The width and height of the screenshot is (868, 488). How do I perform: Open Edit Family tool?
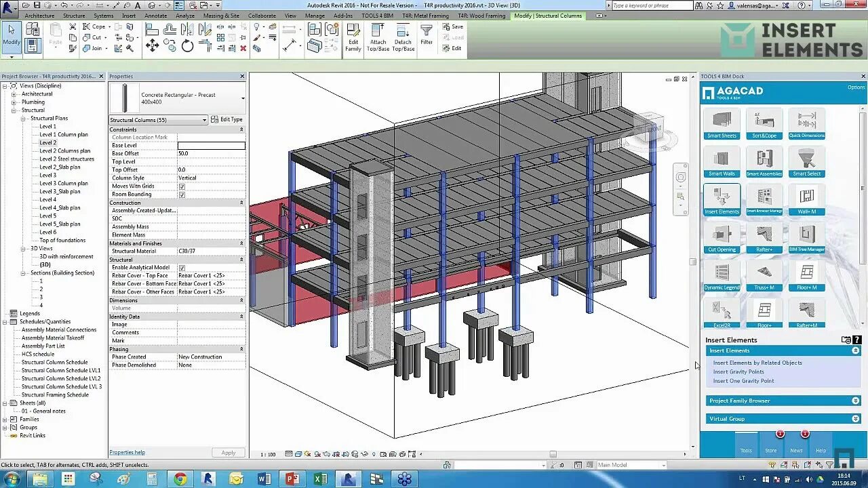(353, 37)
